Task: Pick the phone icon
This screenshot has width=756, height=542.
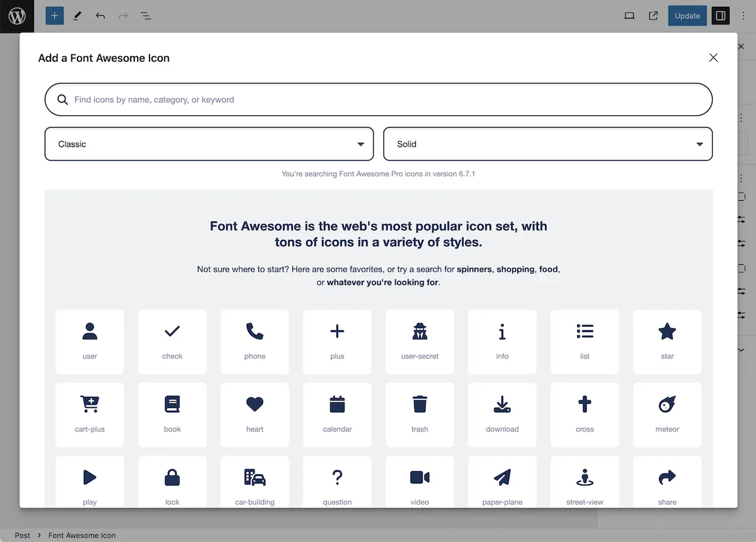Action: tap(255, 342)
